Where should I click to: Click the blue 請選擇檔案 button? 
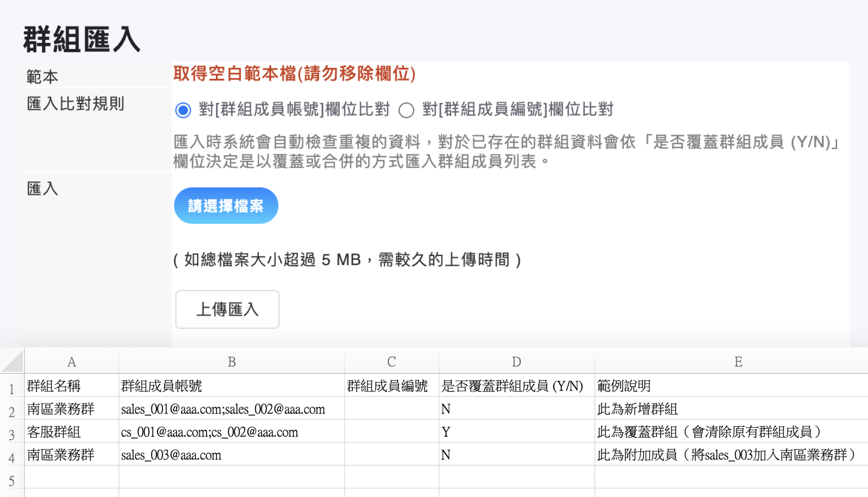click(x=226, y=206)
